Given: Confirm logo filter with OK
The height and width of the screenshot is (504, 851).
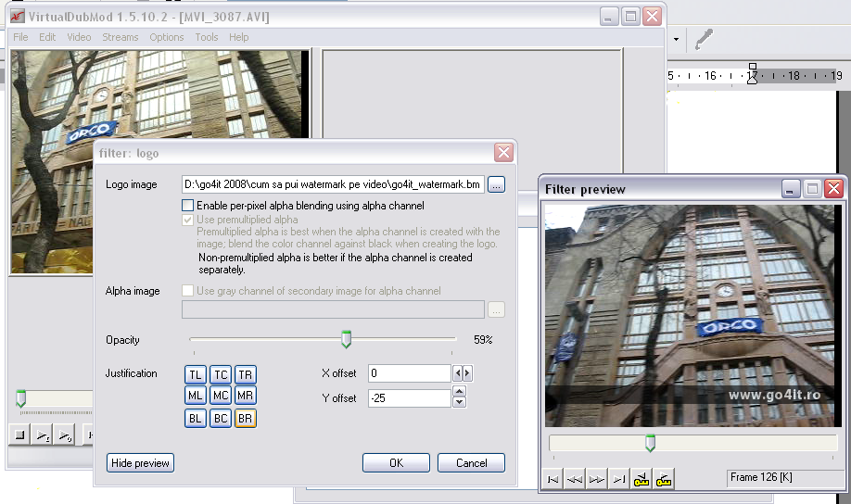Looking at the screenshot, I should 396,462.
